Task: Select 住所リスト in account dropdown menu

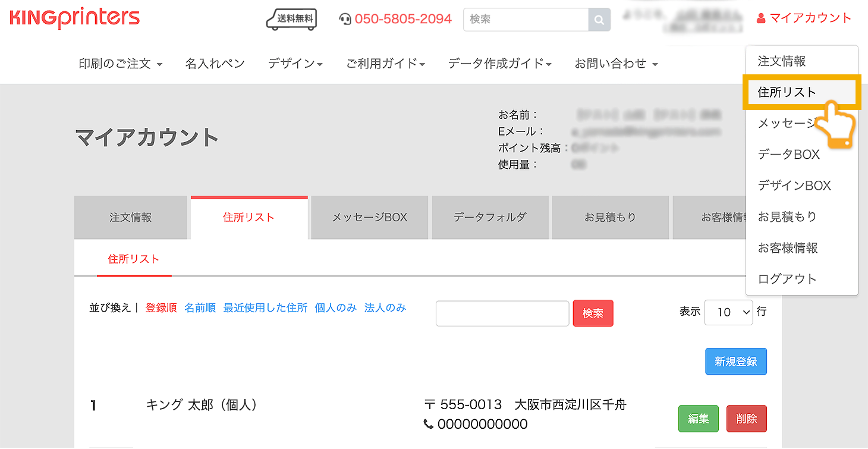Action: pos(787,92)
